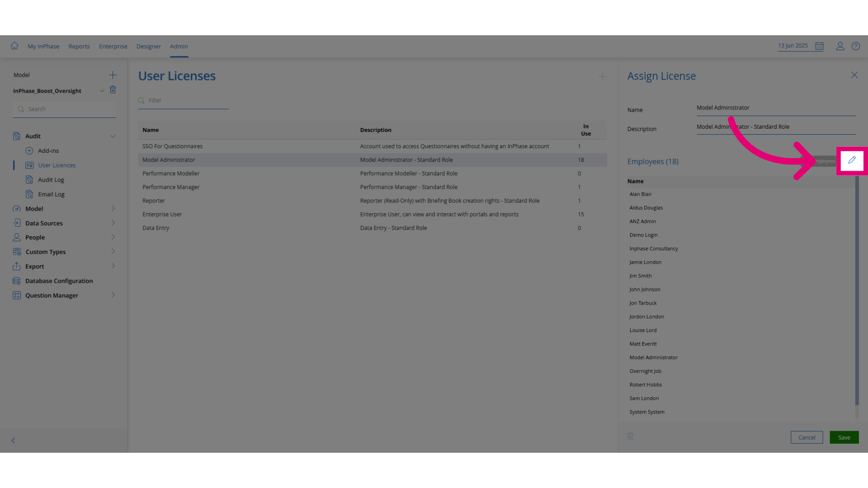Screen dimensions: 868x488
Task: Expand the Question Manager chevron
Action: point(113,295)
